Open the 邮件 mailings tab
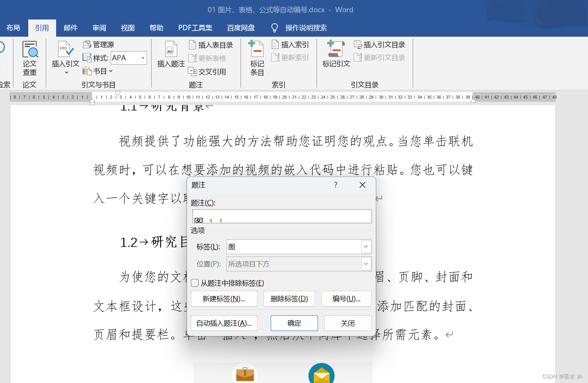 pyautogui.click(x=71, y=28)
